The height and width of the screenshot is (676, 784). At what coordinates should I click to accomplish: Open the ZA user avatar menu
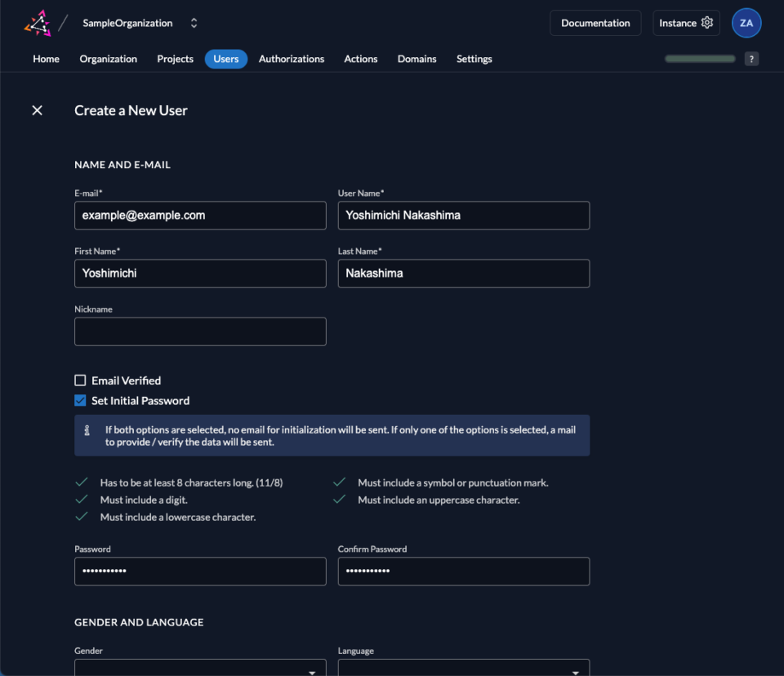(x=746, y=22)
